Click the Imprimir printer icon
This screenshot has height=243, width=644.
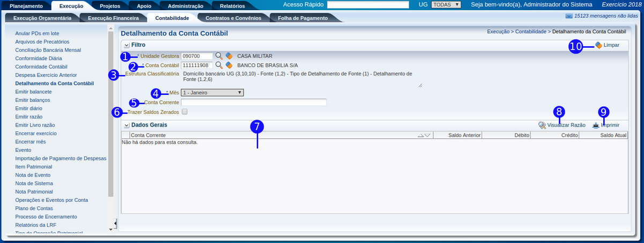pyautogui.click(x=596, y=125)
